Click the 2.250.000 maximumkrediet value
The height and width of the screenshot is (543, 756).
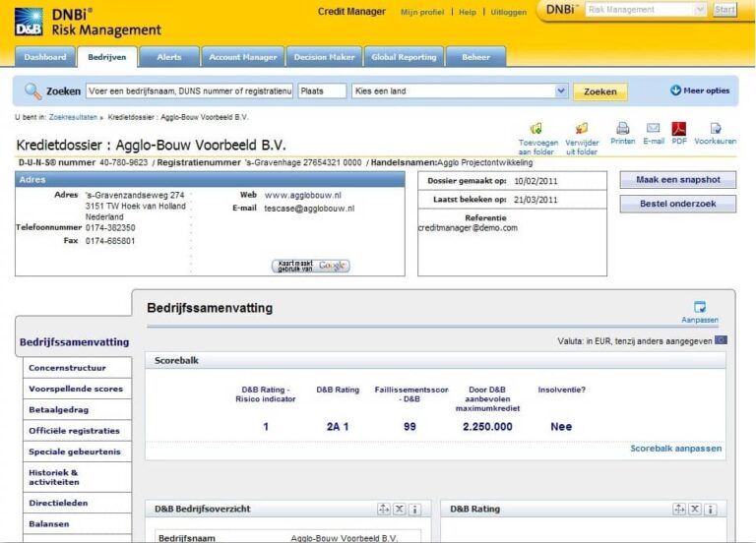[487, 426]
